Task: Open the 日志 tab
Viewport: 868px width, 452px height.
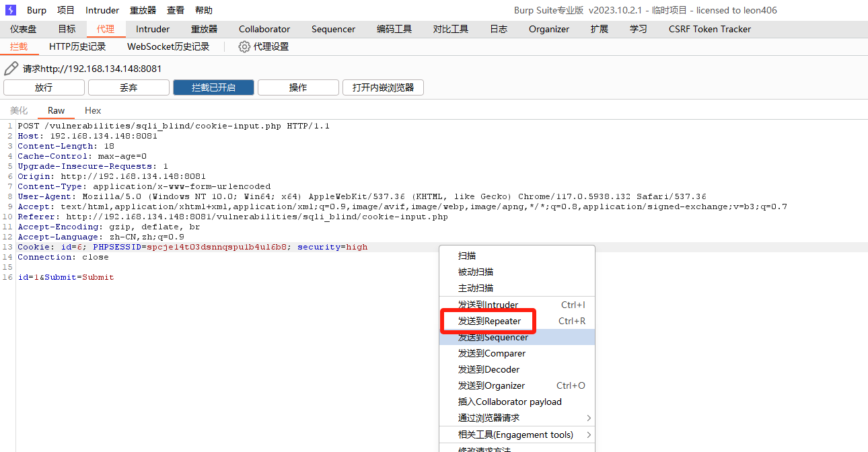Action: (x=499, y=29)
